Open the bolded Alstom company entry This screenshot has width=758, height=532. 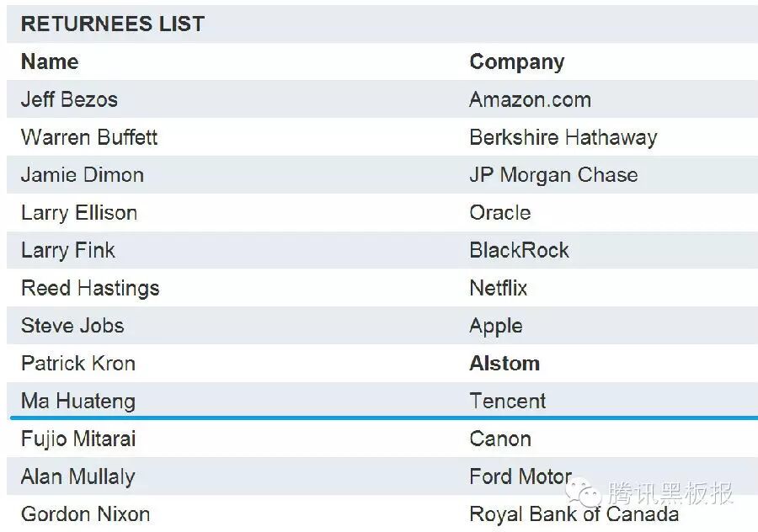tap(504, 364)
